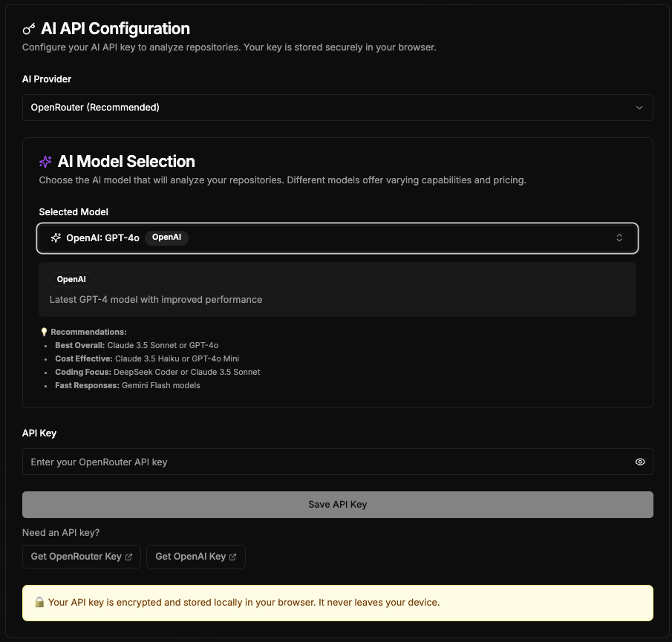Click the sparkles icon next to AI Model Selection
Screen dimensions: 672x642
click(45, 161)
